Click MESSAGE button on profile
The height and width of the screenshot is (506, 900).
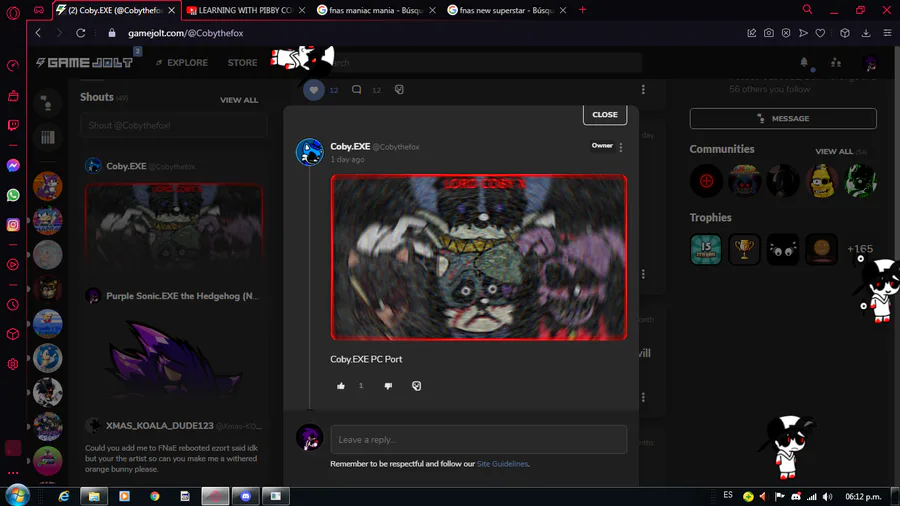click(783, 119)
